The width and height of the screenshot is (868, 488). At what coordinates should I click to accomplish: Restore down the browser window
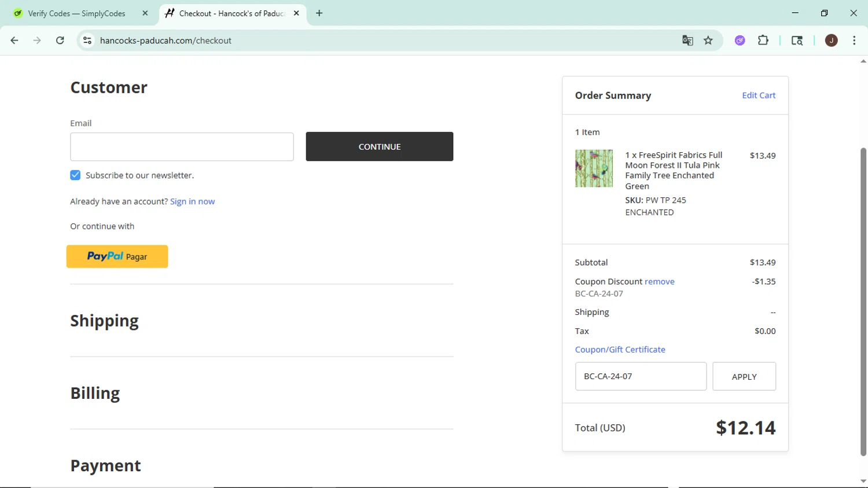pyautogui.click(x=824, y=13)
